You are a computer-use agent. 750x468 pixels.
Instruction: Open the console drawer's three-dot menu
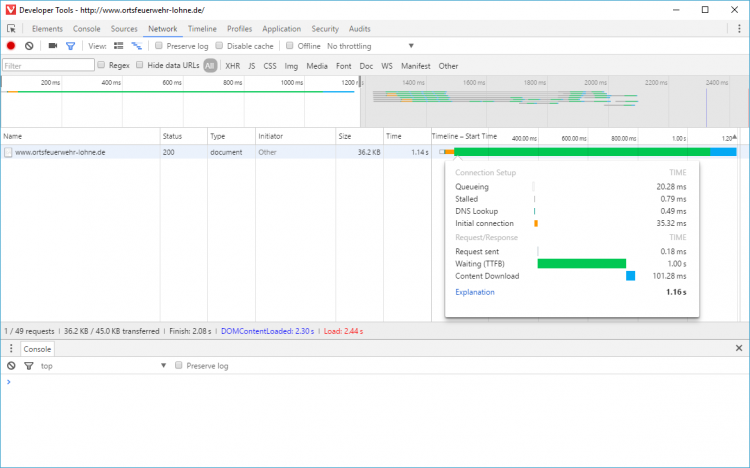pyautogui.click(x=11, y=348)
